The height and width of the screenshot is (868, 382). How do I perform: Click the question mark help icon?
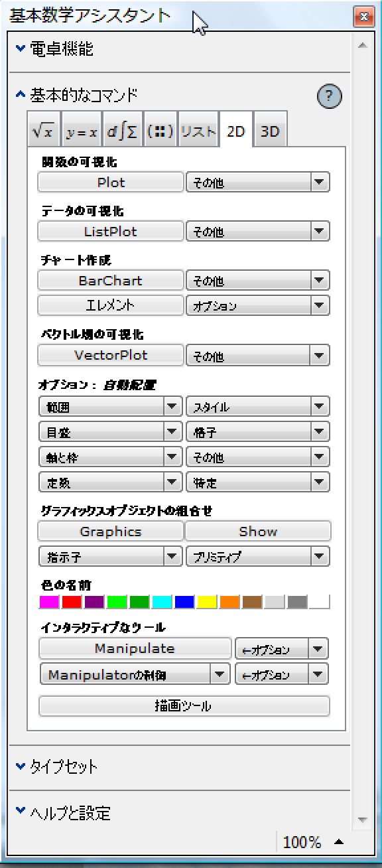(329, 97)
